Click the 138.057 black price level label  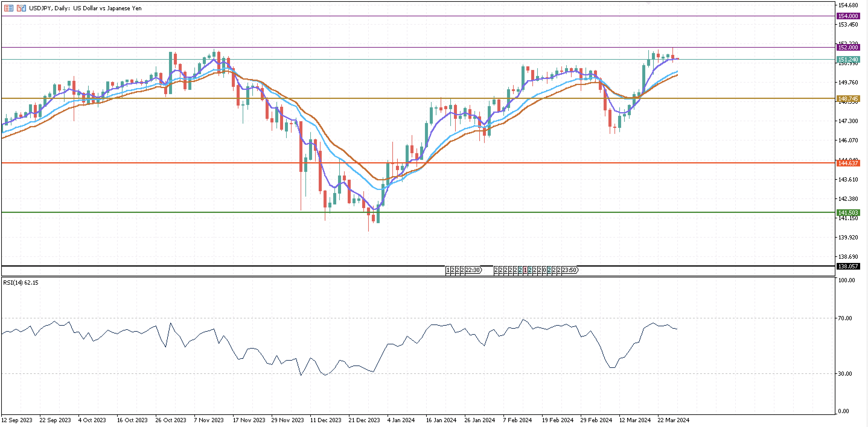pyautogui.click(x=848, y=266)
